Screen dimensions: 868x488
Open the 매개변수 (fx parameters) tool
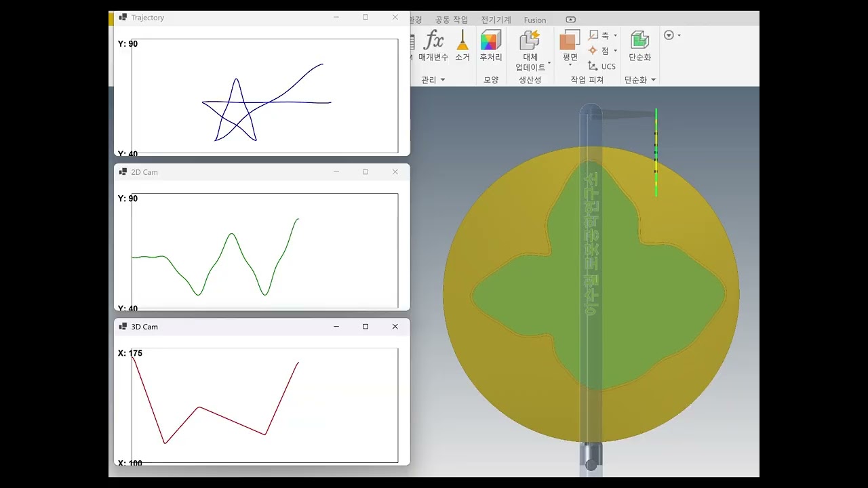point(433,45)
